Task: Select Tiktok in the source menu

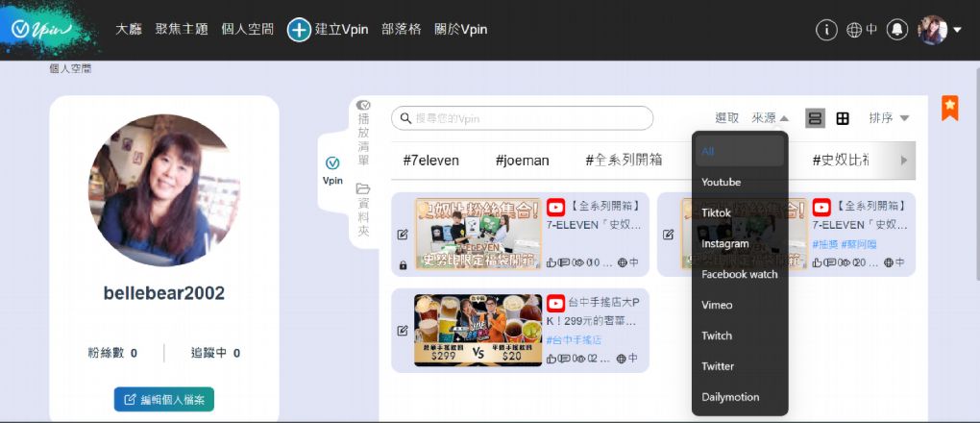Action: point(740,212)
